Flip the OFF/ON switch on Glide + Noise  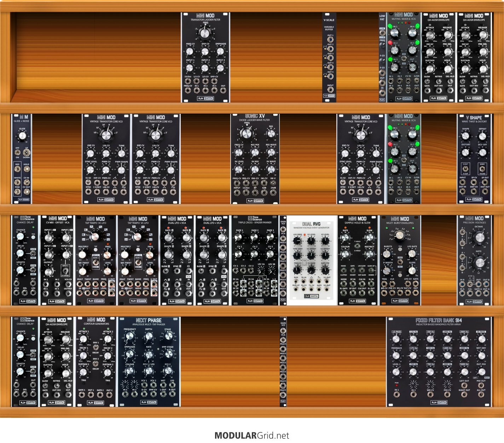(17, 152)
